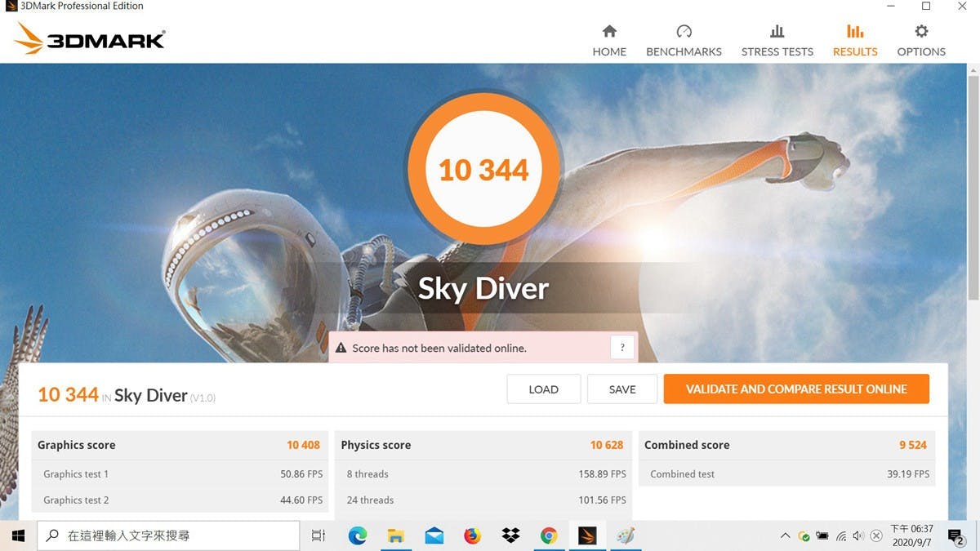This screenshot has width=980, height=551.
Task: Launch Firefox from taskbar
Action: (x=473, y=535)
